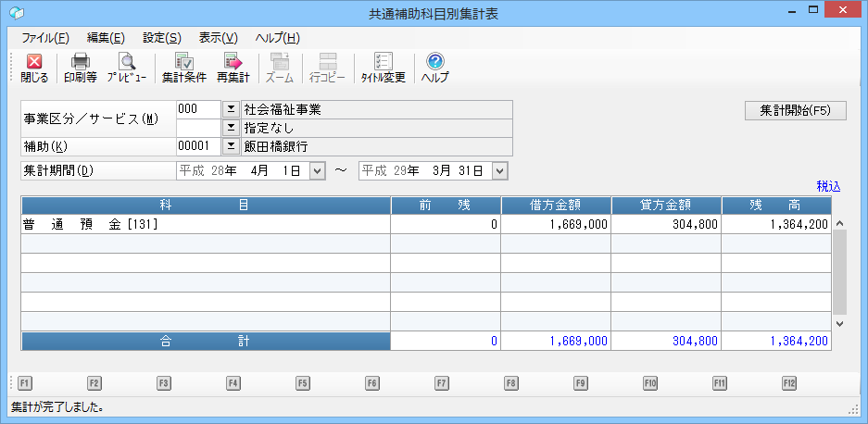Open the 表示(V) menu

(219, 38)
